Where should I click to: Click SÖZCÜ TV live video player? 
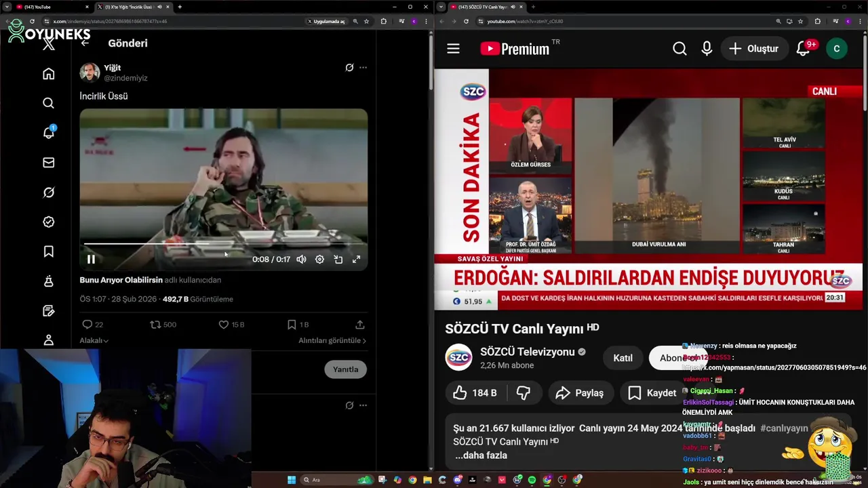[648, 189]
